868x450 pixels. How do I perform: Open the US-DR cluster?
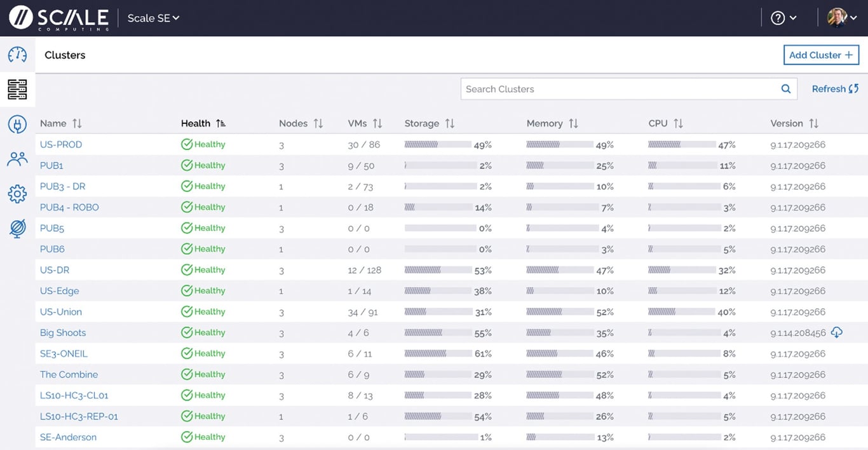55,270
